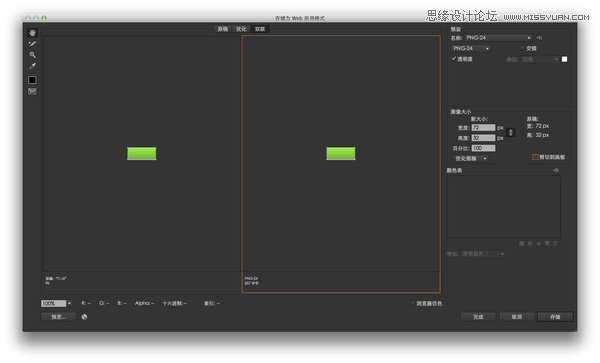Click the 存储 save button
The height and width of the screenshot is (363, 600).
(555, 317)
